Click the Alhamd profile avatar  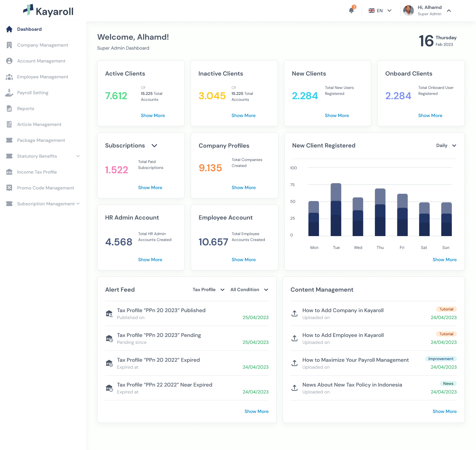[409, 11]
